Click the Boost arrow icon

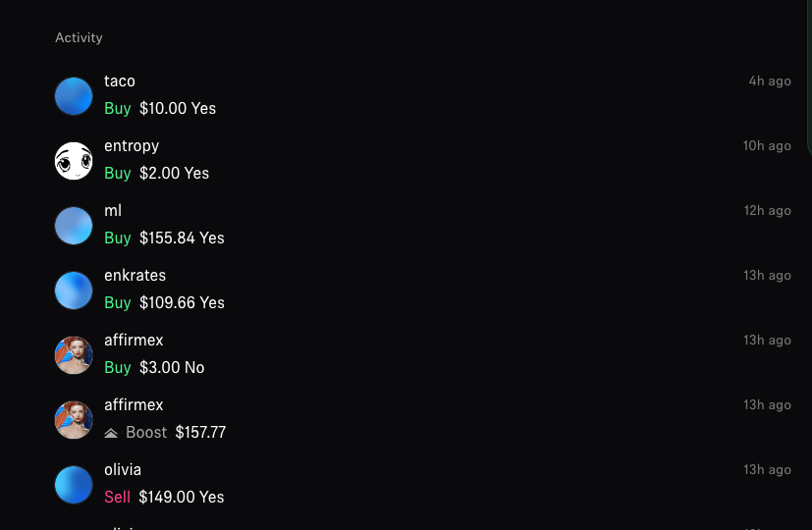tap(111, 433)
